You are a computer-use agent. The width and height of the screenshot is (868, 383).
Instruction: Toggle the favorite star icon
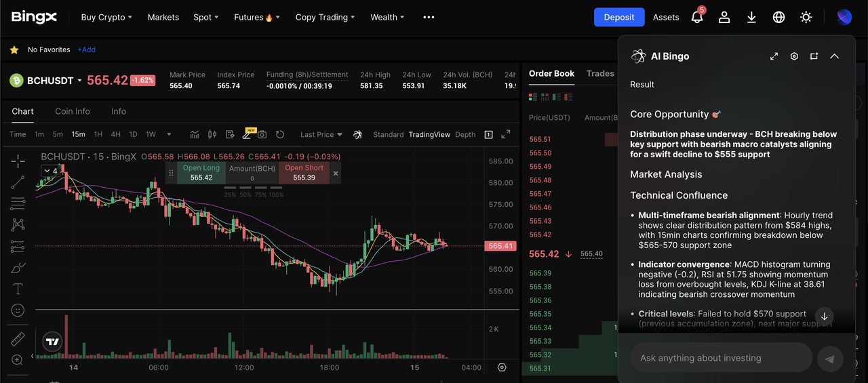point(14,49)
